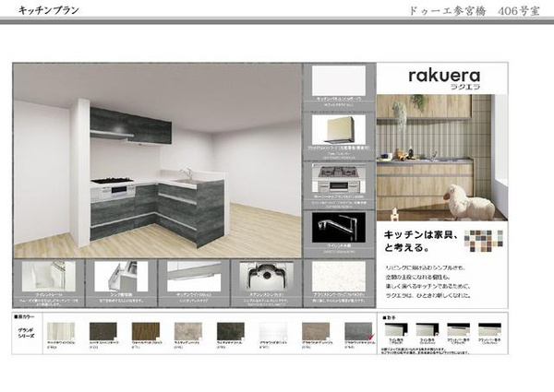Click the acrylic stone countertop sample thumbnail
The height and width of the screenshot is (392, 554).
(338, 276)
